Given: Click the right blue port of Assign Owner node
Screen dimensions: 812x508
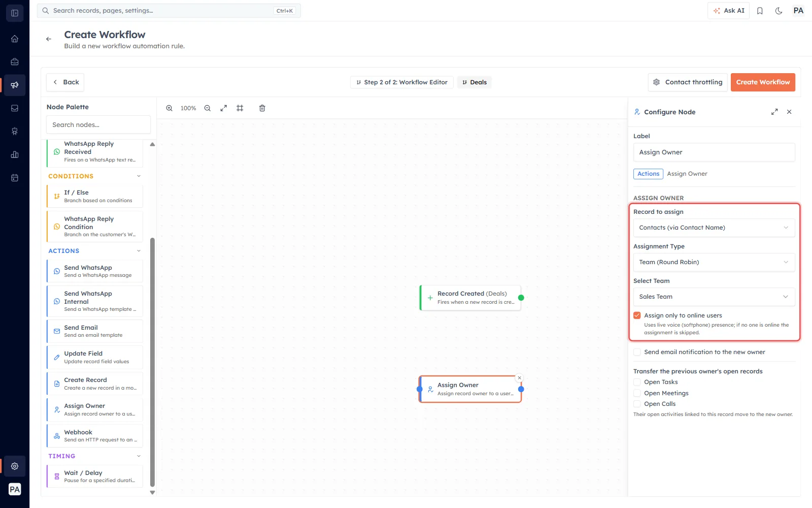Looking at the screenshot, I should (521, 389).
